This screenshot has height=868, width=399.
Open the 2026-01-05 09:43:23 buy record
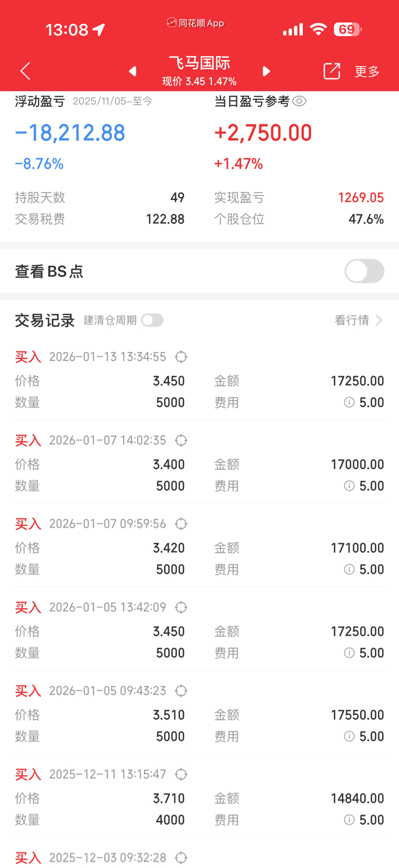point(199,713)
